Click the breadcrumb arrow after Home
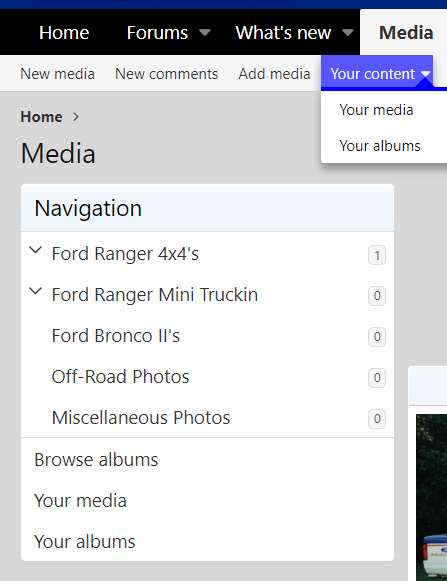Viewport: 447px width, 581px height. (76, 117)
